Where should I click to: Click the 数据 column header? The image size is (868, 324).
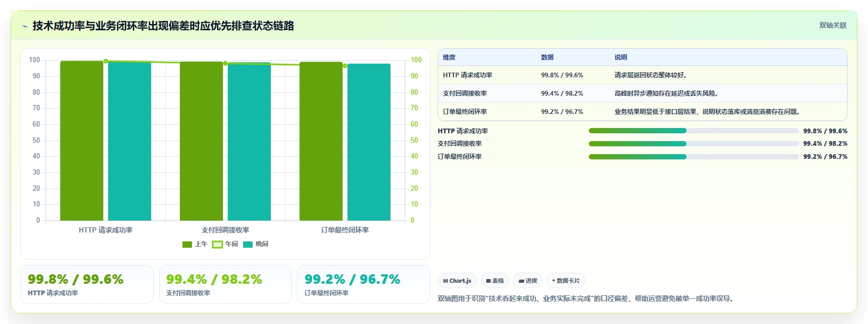pos(547,57)
